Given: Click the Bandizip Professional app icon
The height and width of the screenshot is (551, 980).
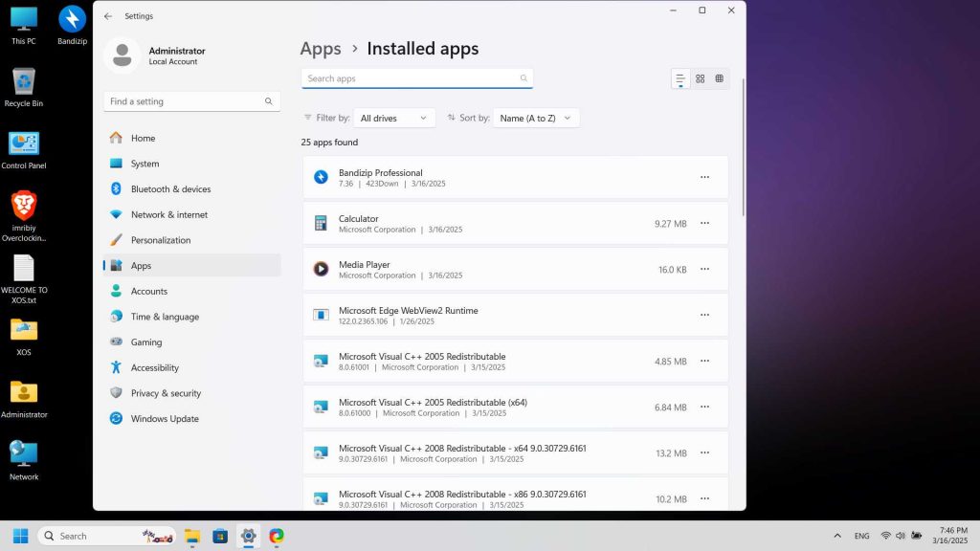Looking at the screenshot, I should point(321,177).
